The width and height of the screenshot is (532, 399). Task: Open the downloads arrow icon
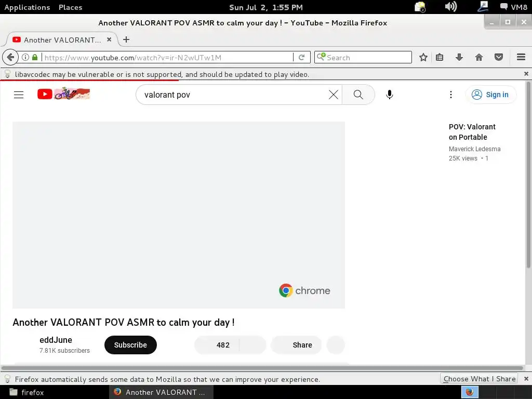point(459,57)
